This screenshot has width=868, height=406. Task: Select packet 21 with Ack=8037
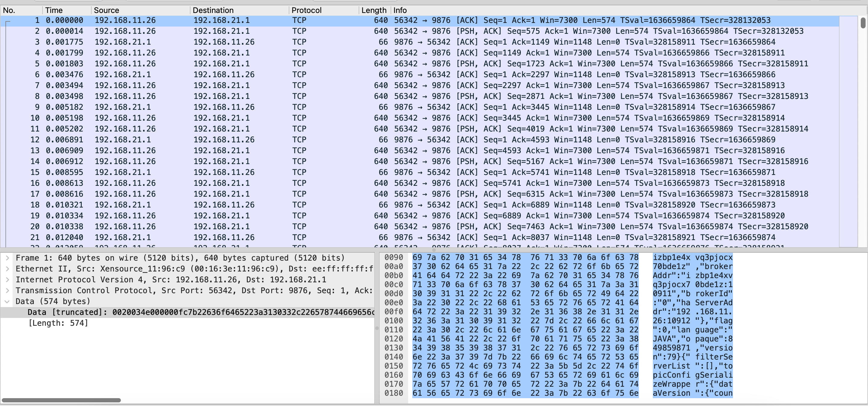click(x=202, y=237)
